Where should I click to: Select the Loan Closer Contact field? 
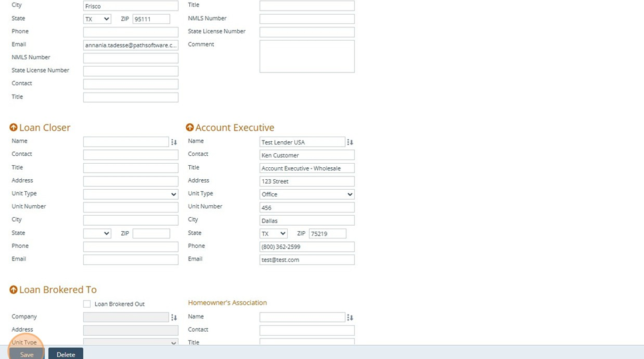click(x=131, y=155)
